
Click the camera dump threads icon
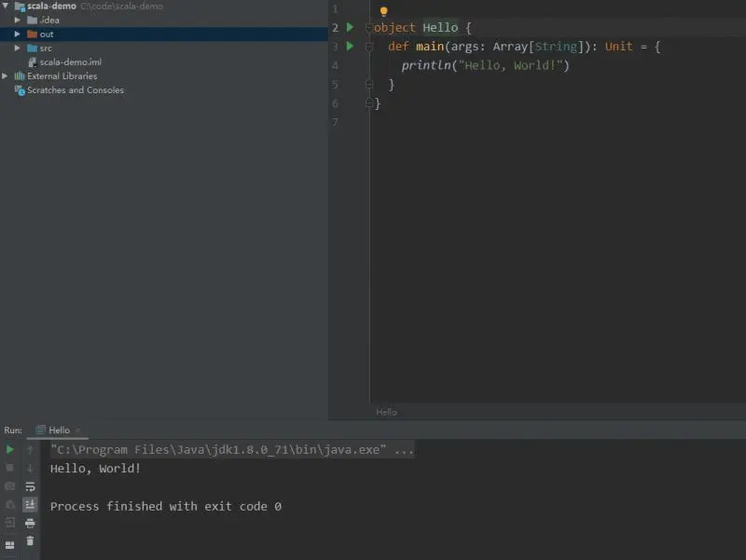(x=9, y=486)
